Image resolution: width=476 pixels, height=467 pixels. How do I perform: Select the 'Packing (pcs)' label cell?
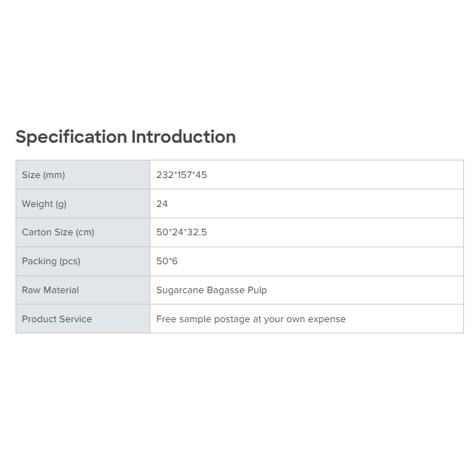click(x=83, y=261)
